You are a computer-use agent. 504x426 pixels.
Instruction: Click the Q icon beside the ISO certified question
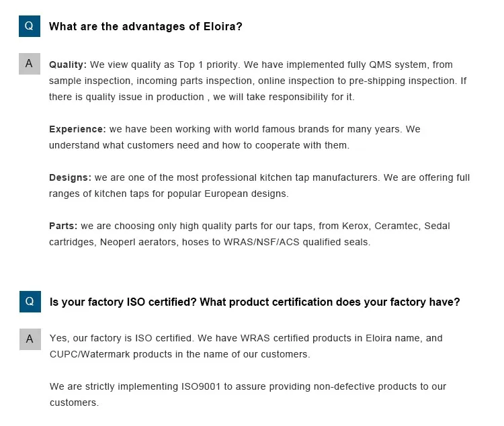[29, 302]
